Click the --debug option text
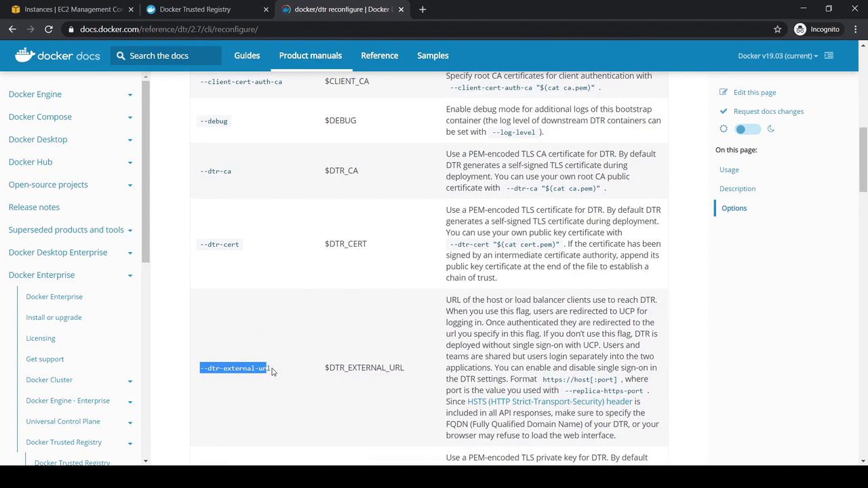This screenshot has width=868, height=488. tap(214, 121)
